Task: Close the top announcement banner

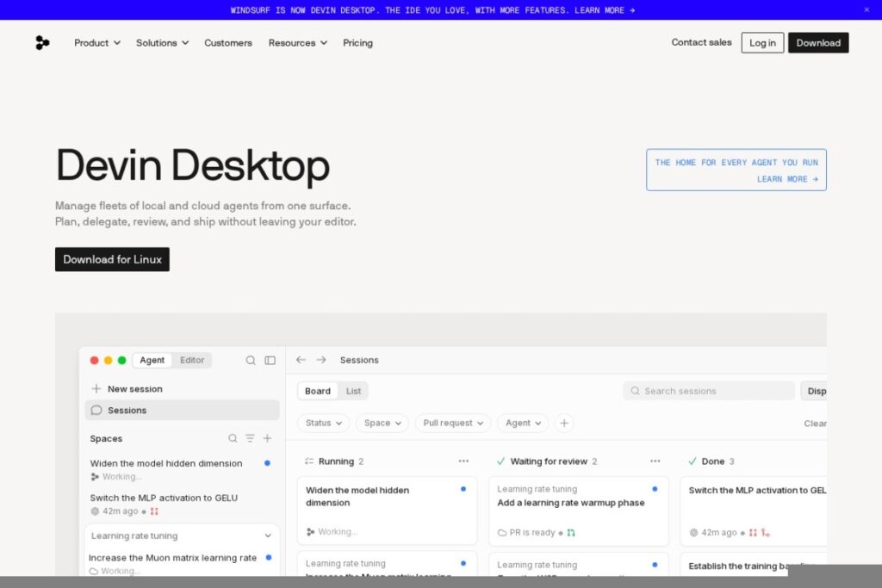Action: (x=866, y=9)
